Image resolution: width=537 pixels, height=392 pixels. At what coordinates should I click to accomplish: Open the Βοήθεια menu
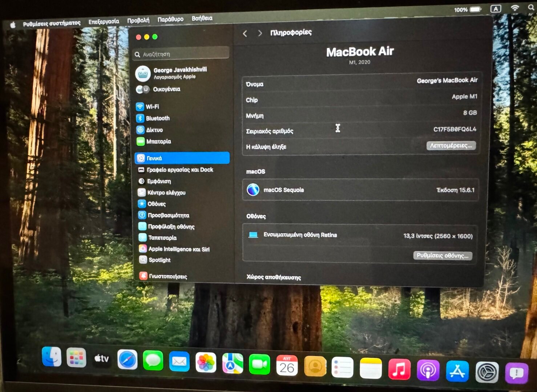point(202,18)
